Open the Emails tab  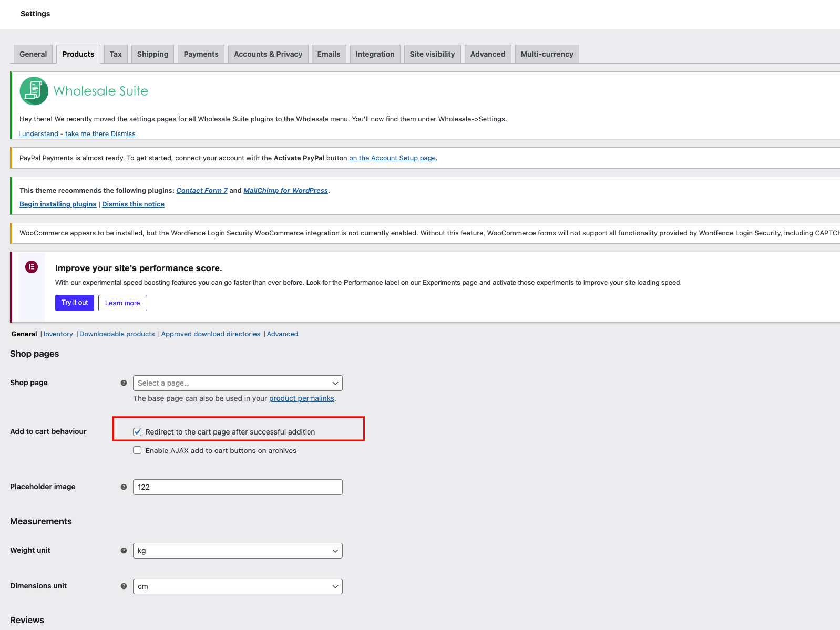click(x=329, y=54)
